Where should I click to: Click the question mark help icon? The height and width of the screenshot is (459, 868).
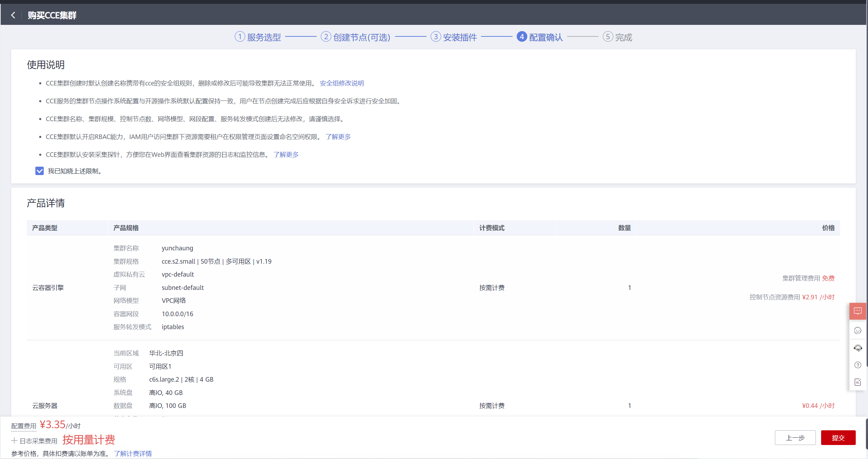click(858, 365)
